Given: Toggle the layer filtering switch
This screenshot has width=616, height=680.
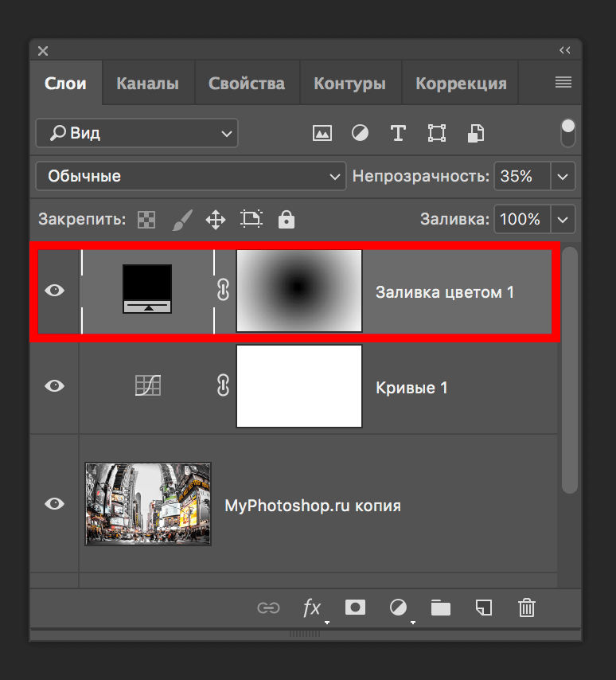Looking at the screenshot, I should [568, 133].
